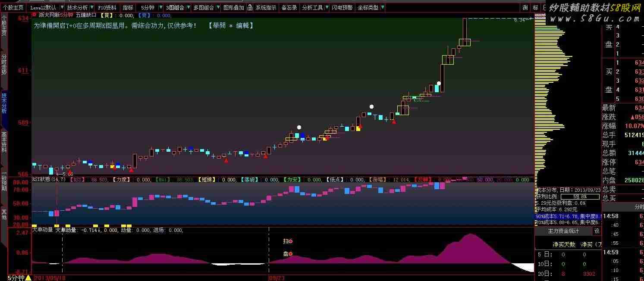644x281 pixels.
Task: Click the 涨幅 10.07% value
Action: click(x=634, y=126)
